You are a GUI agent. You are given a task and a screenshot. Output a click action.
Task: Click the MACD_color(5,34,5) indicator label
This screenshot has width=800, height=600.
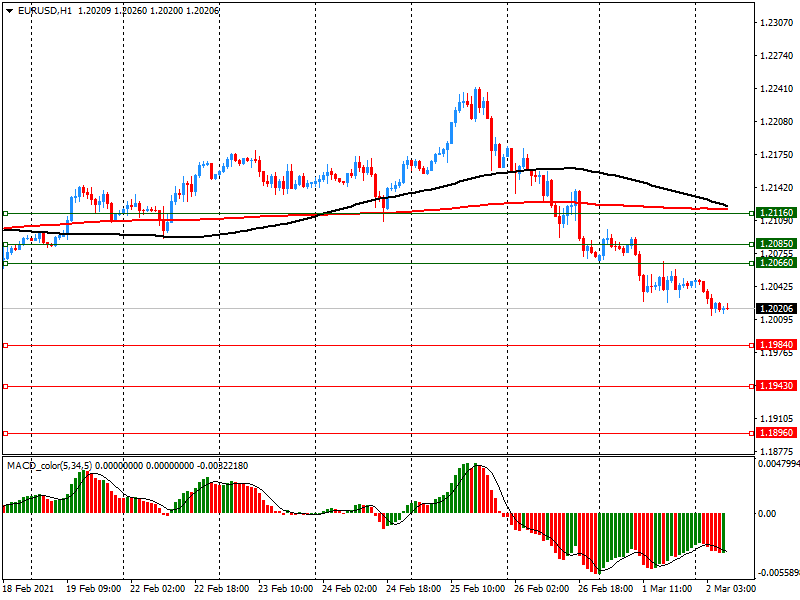click(49, 465)
